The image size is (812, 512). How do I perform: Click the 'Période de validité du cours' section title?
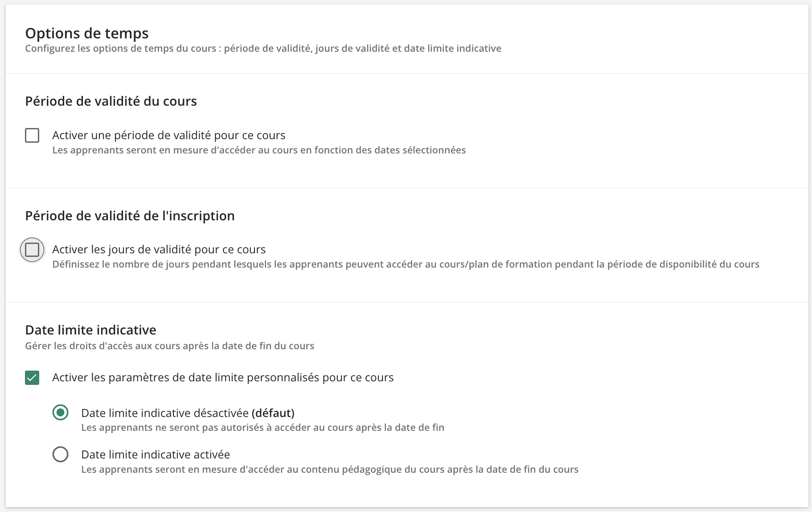(x=111, y=101)
